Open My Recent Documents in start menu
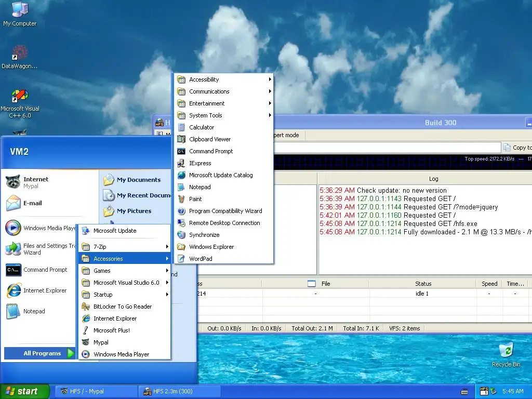This screenshot has height=399, width=532. click(136, 195)
